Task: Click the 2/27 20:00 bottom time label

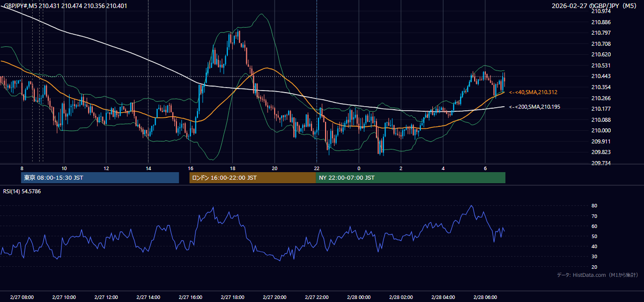Action: pyautogui.click(x=275, y=297)
